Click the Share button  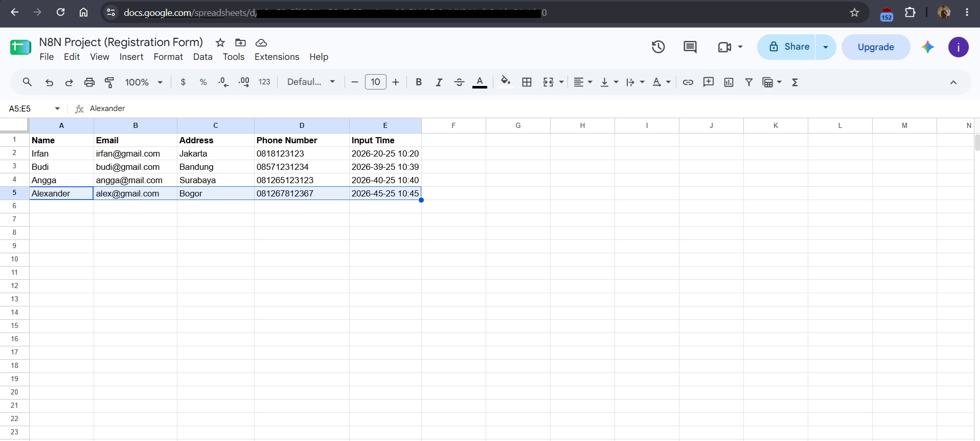point(786,47)
